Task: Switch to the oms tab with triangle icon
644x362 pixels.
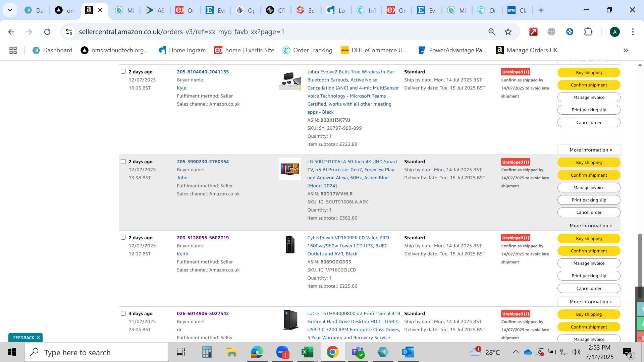Action: (64, 10)
